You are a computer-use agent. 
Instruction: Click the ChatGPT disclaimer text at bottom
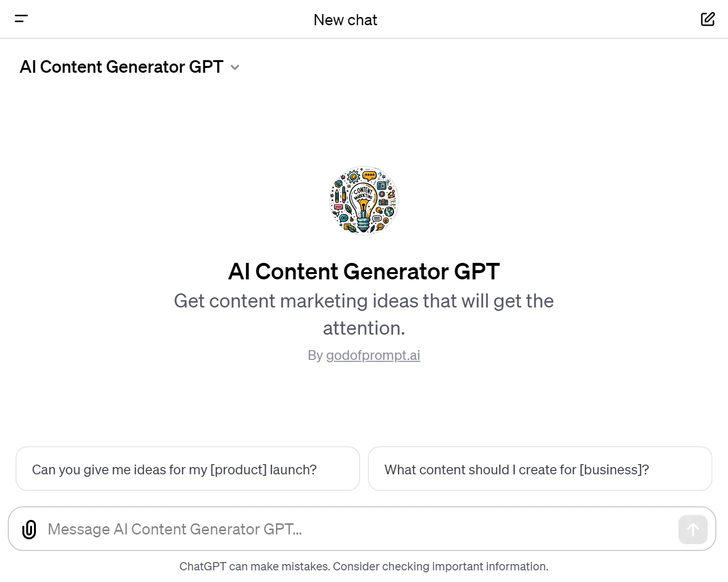(x=364, y=566)
